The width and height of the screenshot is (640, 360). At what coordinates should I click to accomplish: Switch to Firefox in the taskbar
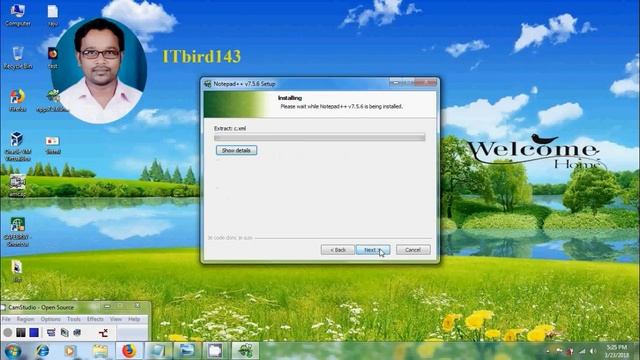129,351
